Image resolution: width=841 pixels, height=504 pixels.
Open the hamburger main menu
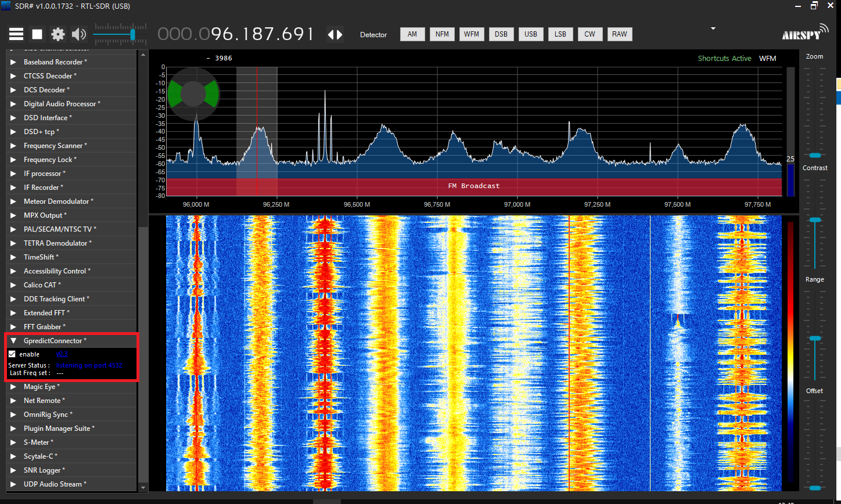coord(16,34)
